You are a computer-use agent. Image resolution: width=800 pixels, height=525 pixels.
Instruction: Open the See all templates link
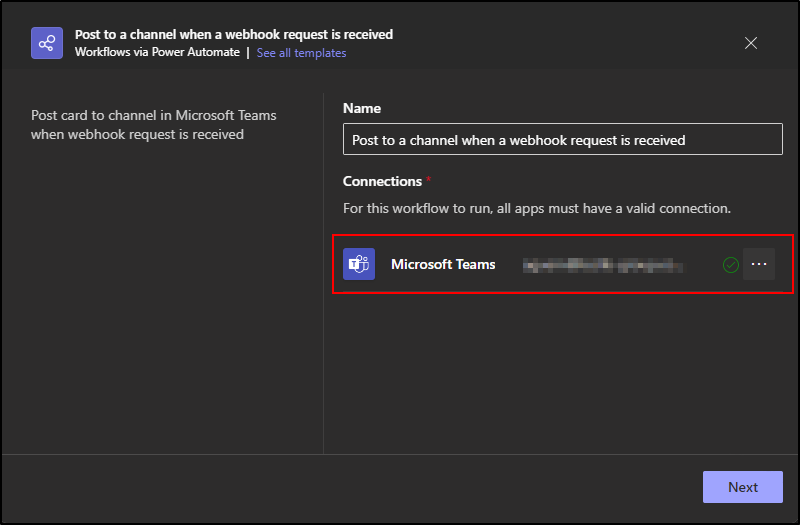tap(301, 53)
